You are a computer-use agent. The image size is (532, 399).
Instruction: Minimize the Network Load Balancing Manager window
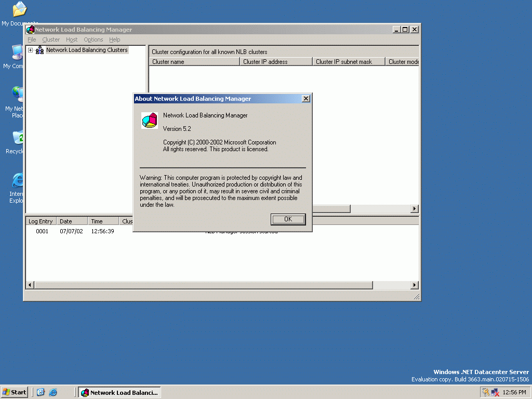396,30
